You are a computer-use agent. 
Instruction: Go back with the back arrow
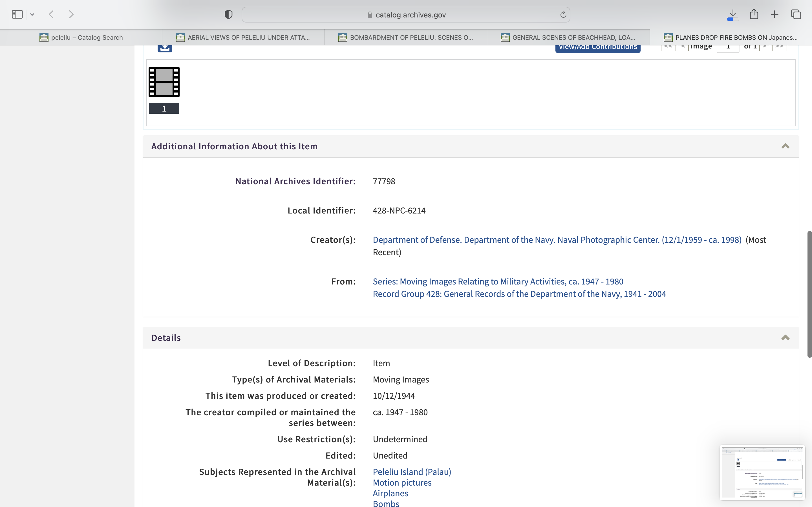(x=51, y=14)
